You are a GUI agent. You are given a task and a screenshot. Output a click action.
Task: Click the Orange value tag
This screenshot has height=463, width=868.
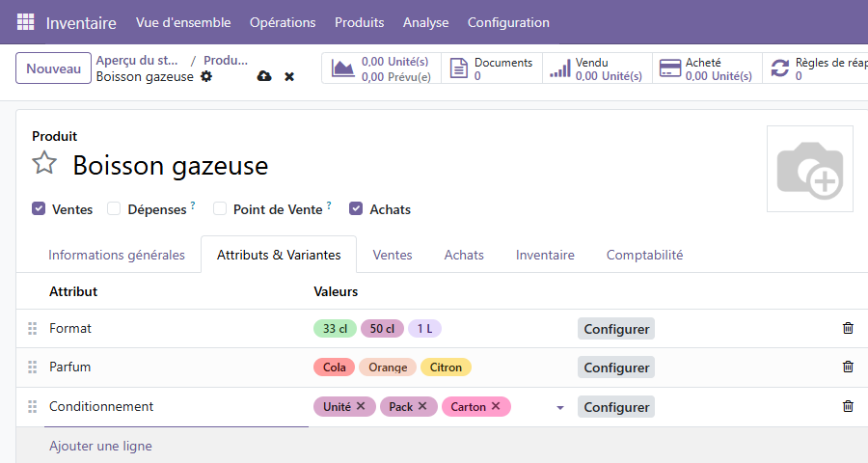pos(388,368)
